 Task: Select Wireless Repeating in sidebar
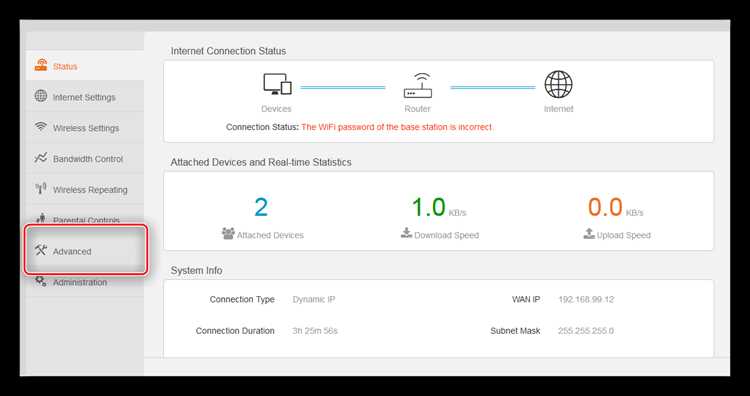[85, 189]
